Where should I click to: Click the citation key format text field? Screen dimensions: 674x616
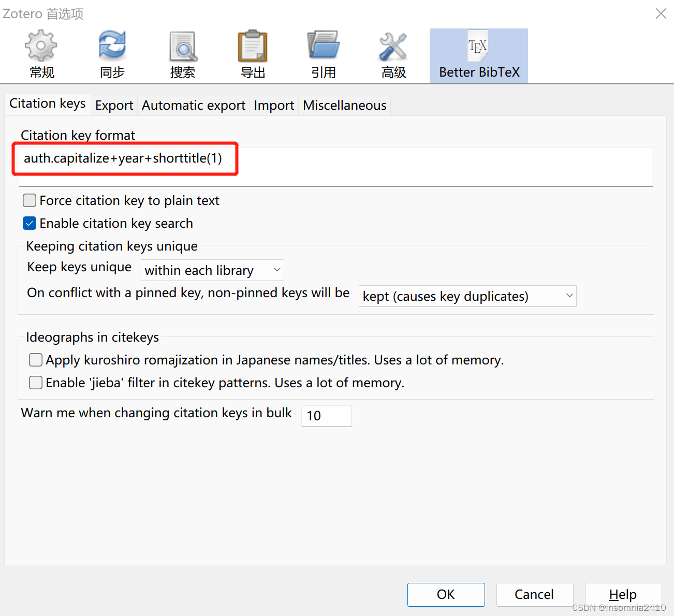pyautogui.click(x=335, y=167)
